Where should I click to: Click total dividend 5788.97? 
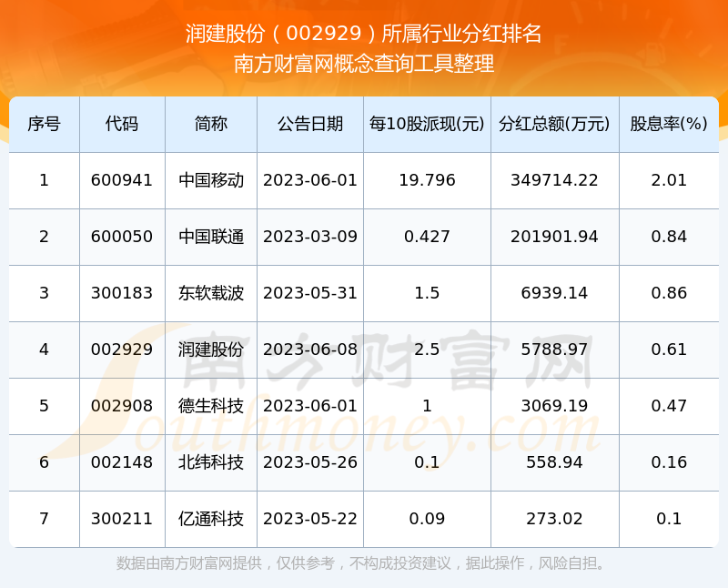click(x=554, y=350)
